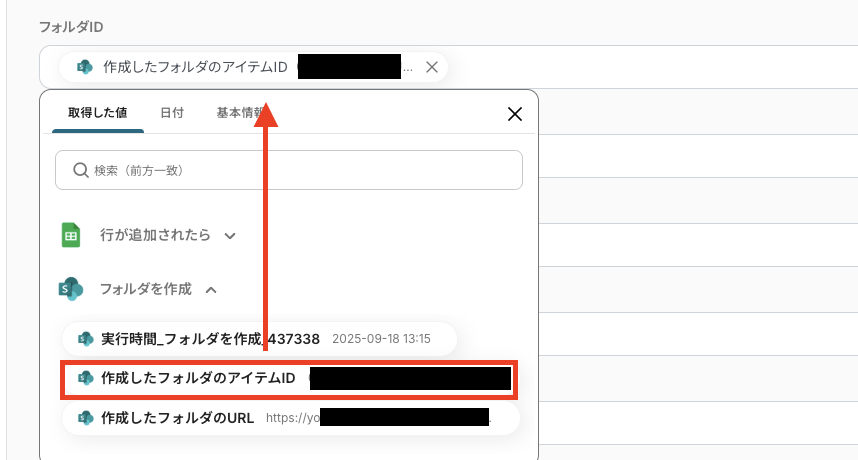
Task: Click the SharePoint icon on the アイテムID list row
Action: point(85,378)
